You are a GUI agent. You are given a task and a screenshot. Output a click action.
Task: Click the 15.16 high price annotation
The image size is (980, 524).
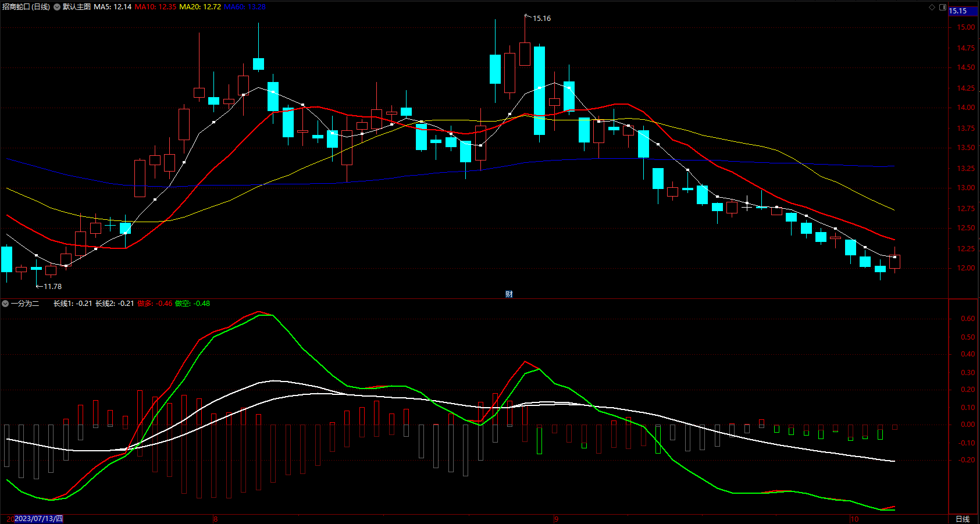(x=541, y=19)
